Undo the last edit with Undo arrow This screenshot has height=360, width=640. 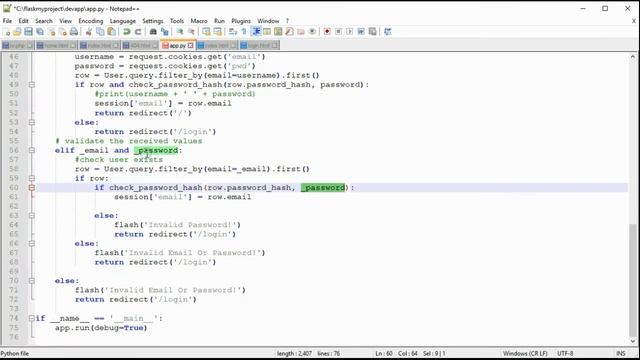coord(127,32)
